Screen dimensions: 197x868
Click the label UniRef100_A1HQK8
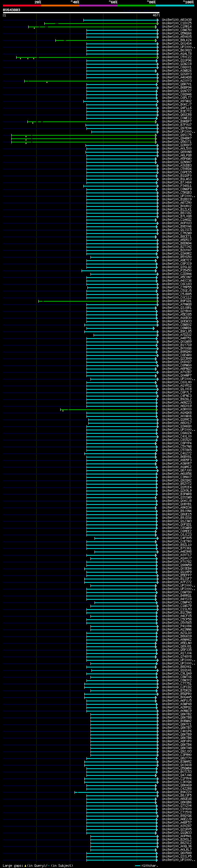tap(177, 413)
